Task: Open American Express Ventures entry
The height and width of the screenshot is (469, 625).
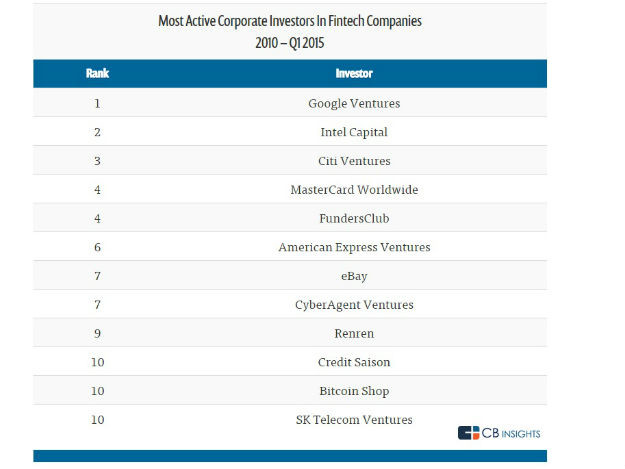Action: point(354,247)
